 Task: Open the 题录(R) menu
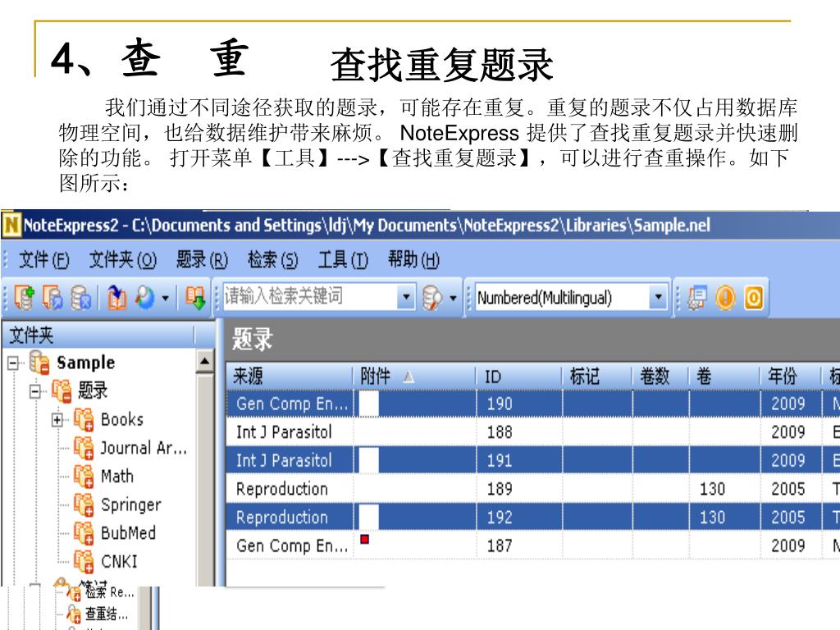pos(202,260)
